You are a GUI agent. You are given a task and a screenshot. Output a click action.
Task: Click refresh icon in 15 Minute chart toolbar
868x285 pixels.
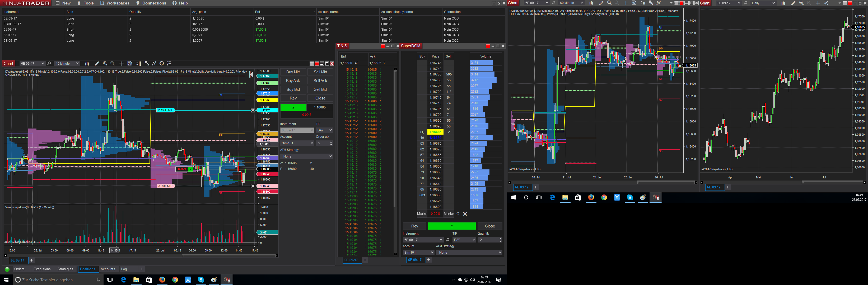tap(162, 64)
